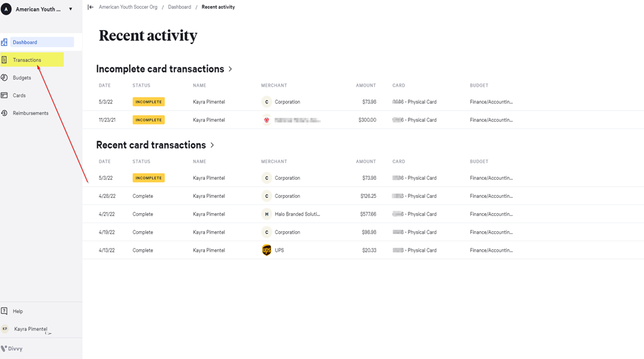Click American Youth Soccer Org breadcrumb
Screen dimensions: 644x359
(x=128, y=7)
